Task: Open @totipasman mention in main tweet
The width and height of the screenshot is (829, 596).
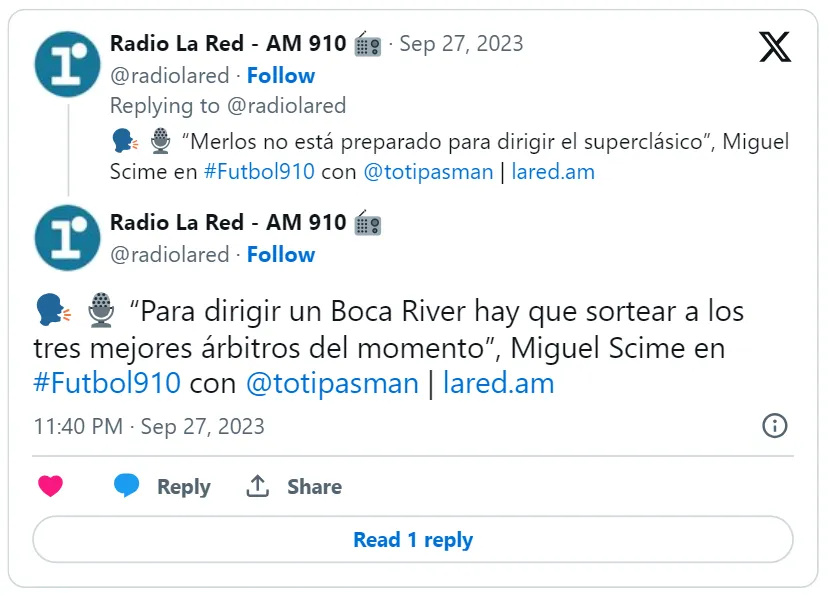Action: point(332,383)
